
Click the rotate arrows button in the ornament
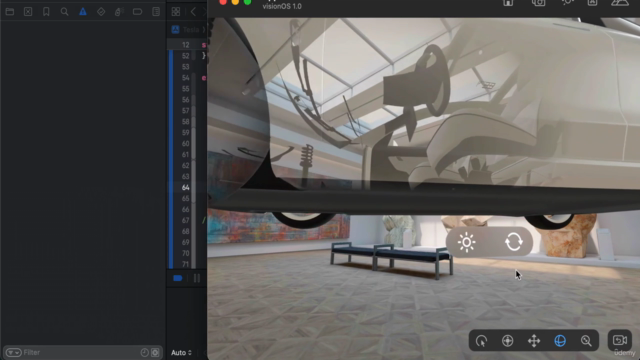pos(513,242)
